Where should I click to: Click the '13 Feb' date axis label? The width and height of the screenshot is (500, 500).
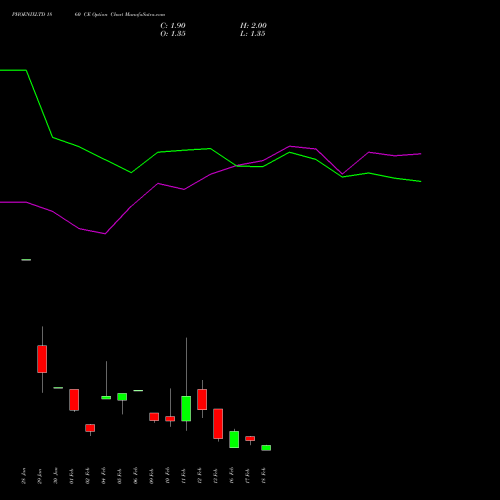pyautogui.click(x=216, y=476)
